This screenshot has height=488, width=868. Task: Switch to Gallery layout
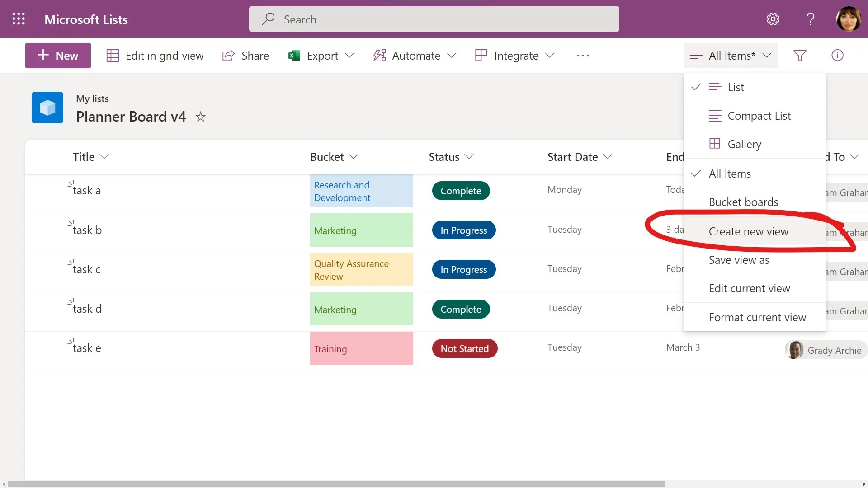tap(744, 144)
